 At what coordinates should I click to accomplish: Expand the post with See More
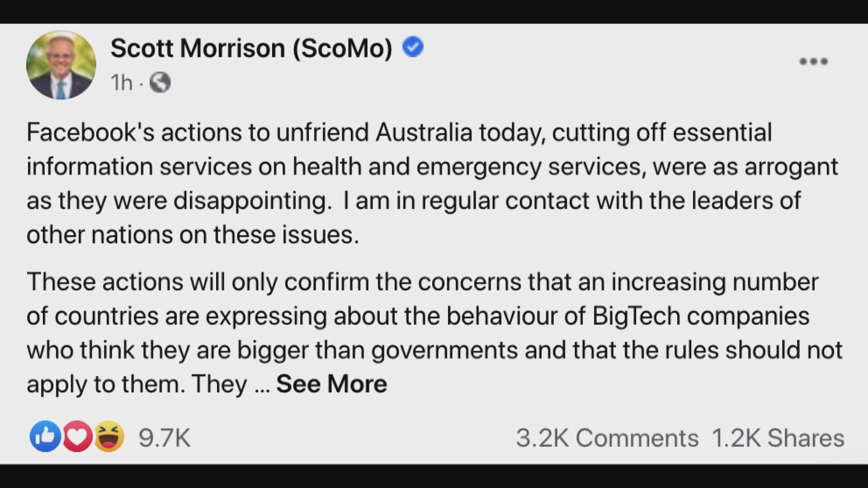331,384
